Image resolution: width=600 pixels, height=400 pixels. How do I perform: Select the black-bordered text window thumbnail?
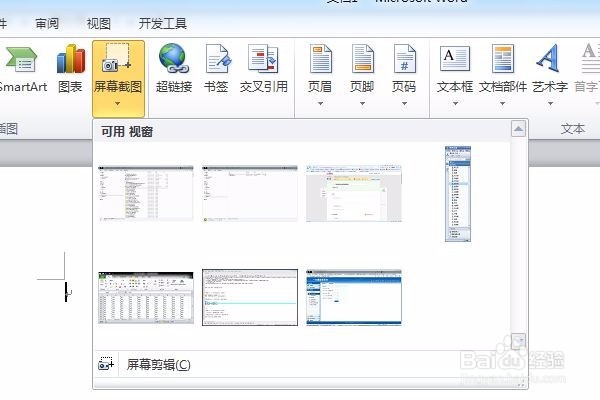pos(250,297)
